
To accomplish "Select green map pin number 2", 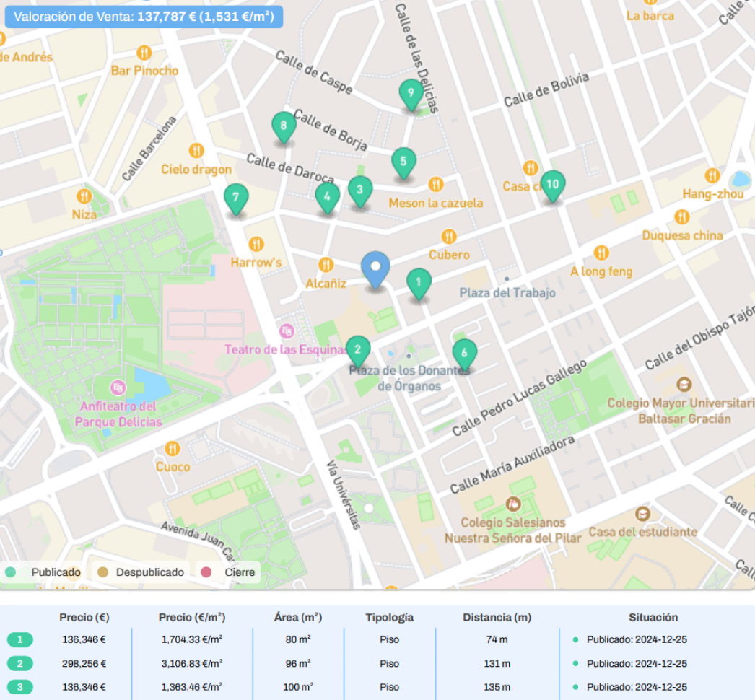I will [358, 351].
